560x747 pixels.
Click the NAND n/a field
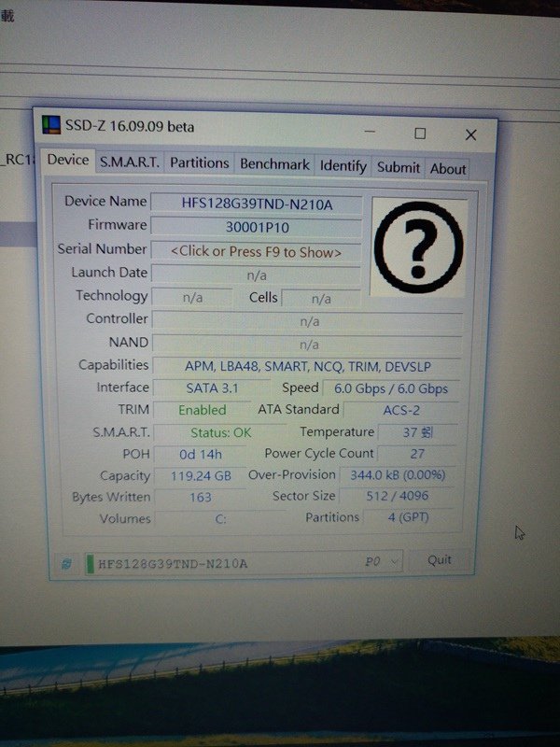click(308, 345)
